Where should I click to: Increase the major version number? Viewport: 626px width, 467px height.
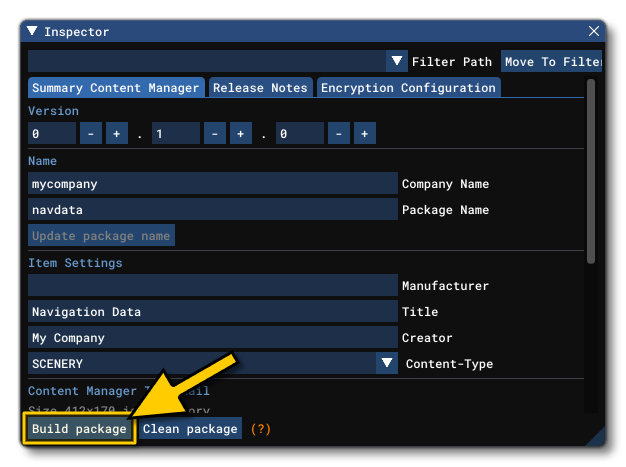(x=116, y=134)
